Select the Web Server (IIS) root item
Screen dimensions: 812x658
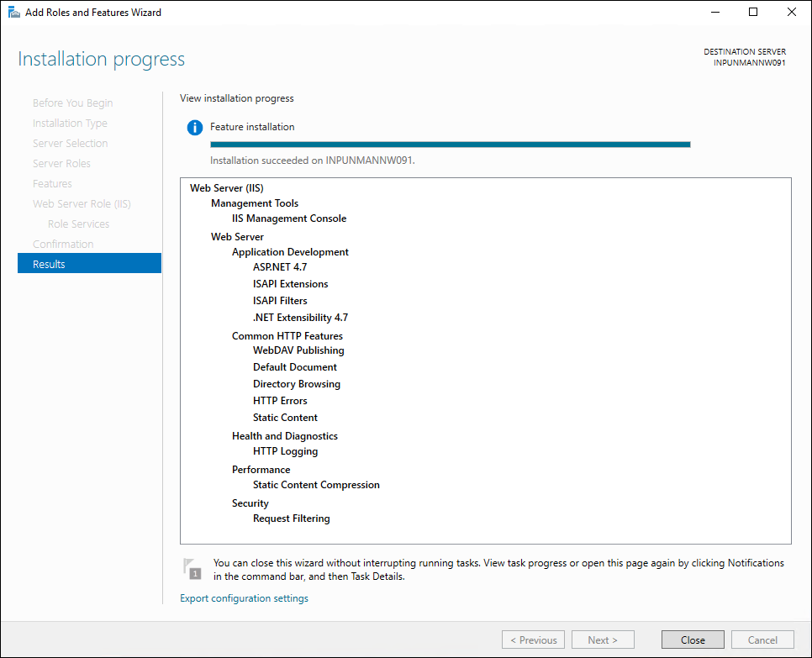click(226, 188)
